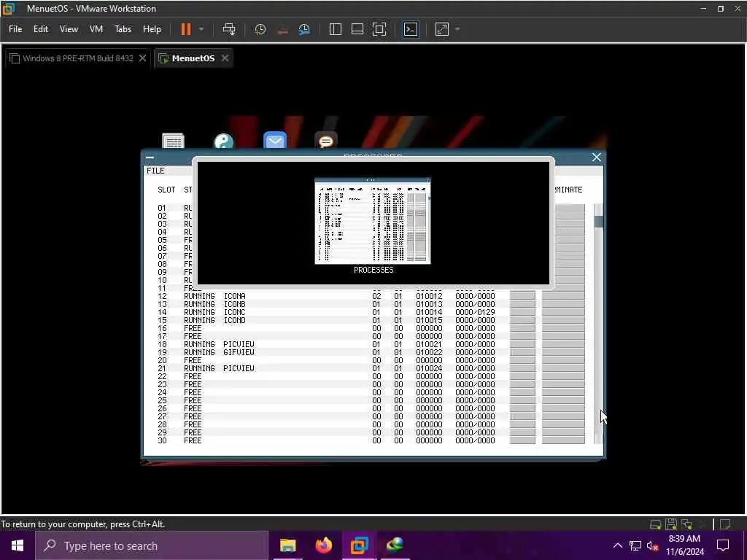
Task: Click the network adapter device status icon
Action: [x=686, y=524]
